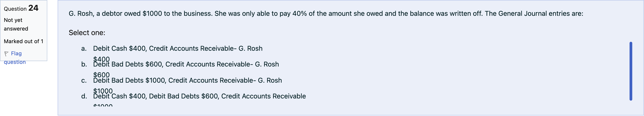Select answer d: Debit Cash, Debit Bad Debts
Screen dimensions: 644x116
pos(199,96)
